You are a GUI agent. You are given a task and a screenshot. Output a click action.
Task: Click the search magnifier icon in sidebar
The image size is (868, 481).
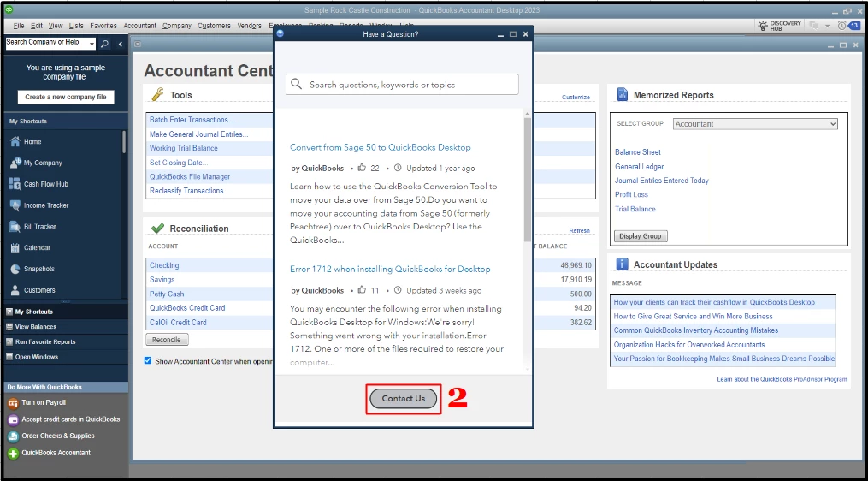tap(104, 44)
